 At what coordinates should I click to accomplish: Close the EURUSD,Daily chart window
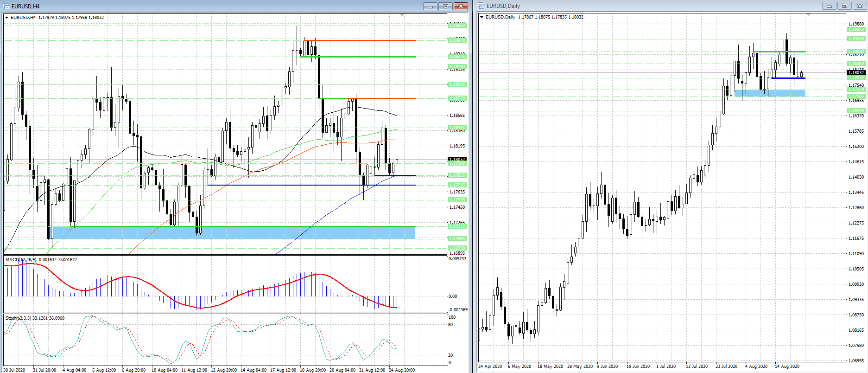(859, 6)
